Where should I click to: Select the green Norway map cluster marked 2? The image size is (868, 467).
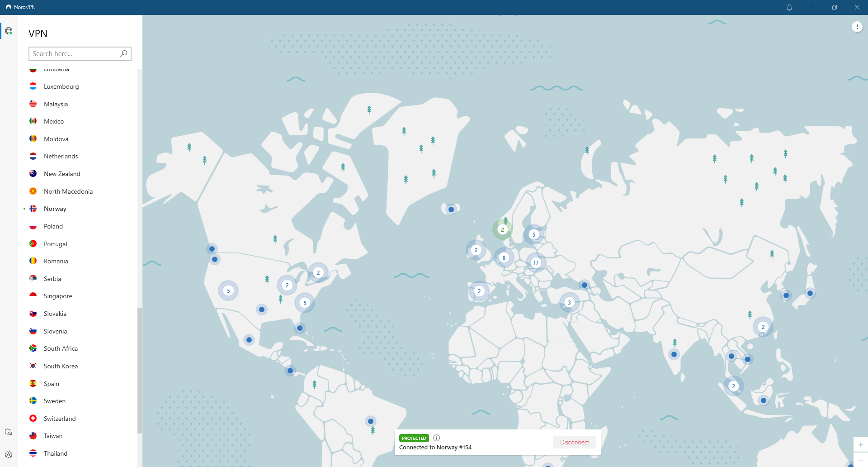coord(502,230)
